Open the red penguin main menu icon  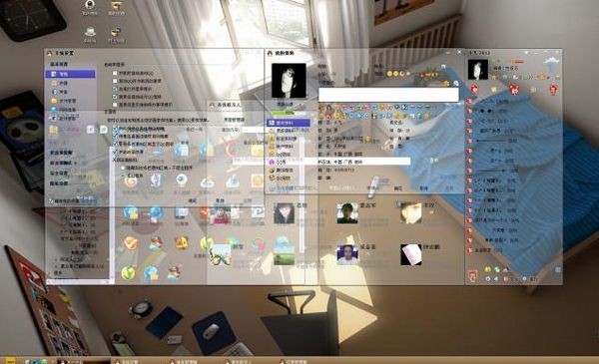[x=472, y=275]
